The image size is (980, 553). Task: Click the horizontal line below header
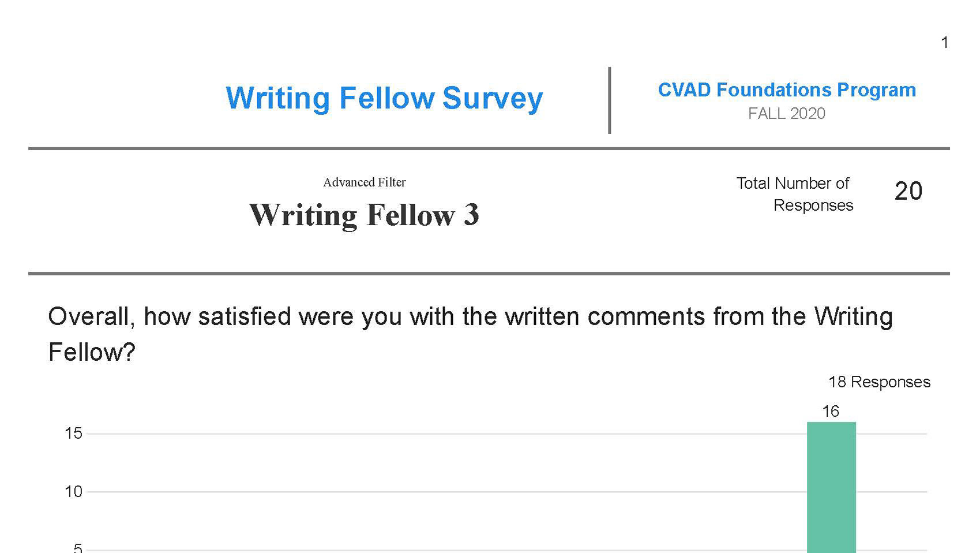(489, 149)
